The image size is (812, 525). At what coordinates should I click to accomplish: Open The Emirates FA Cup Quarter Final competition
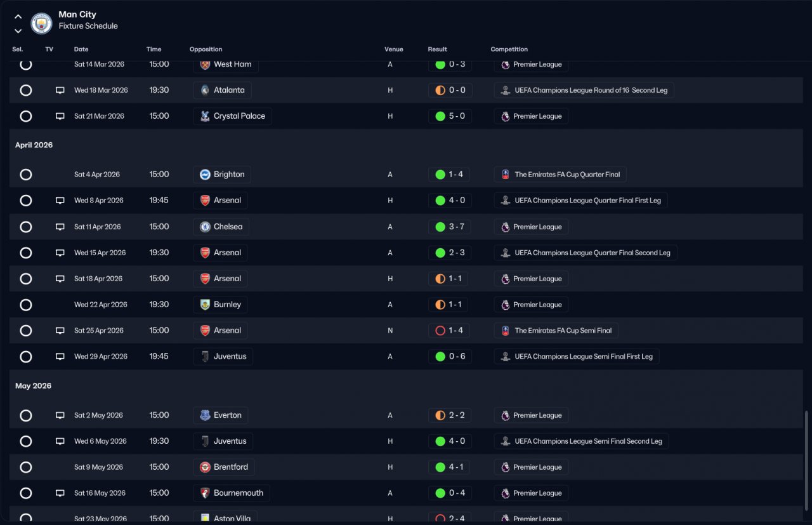click(x=561, y=175)
